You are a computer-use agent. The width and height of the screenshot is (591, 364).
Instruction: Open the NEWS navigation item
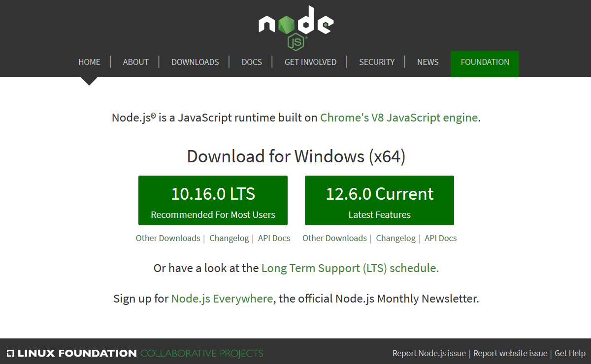pyautogui.click(x=427, y=62)
